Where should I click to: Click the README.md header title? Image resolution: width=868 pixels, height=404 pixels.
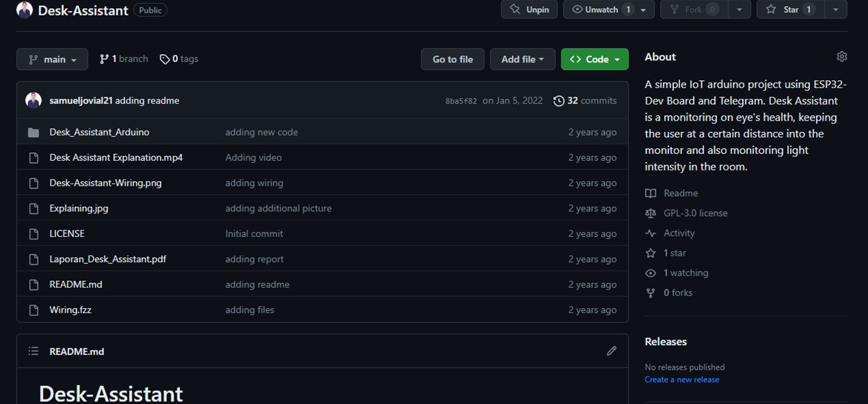pos(77,351)
